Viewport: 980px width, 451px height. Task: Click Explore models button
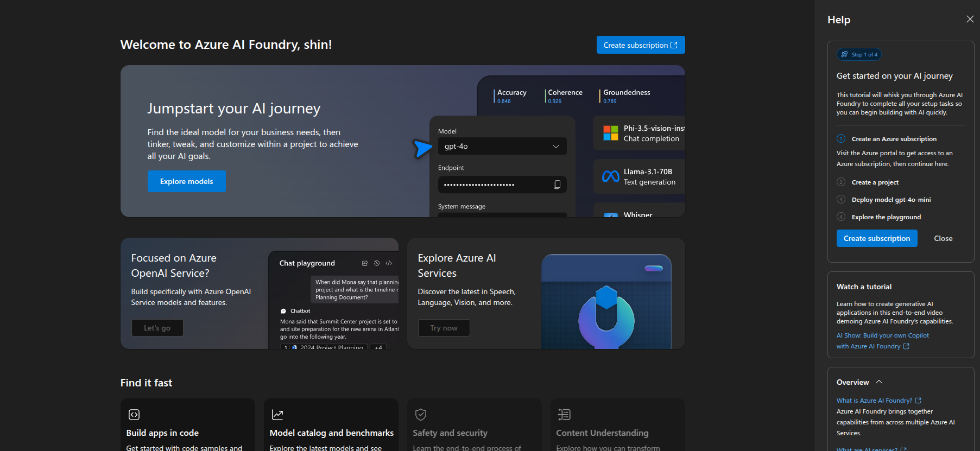186,181
